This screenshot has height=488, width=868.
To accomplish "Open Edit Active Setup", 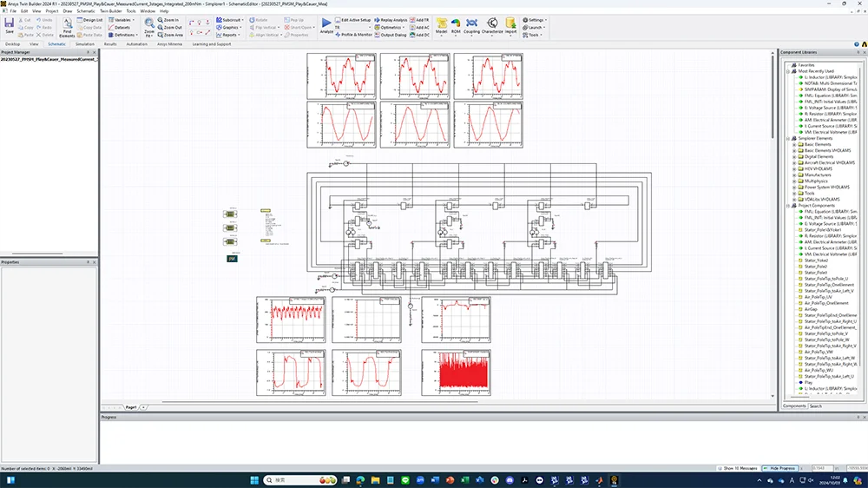I will pyautogui.click(x=352, y=20).
